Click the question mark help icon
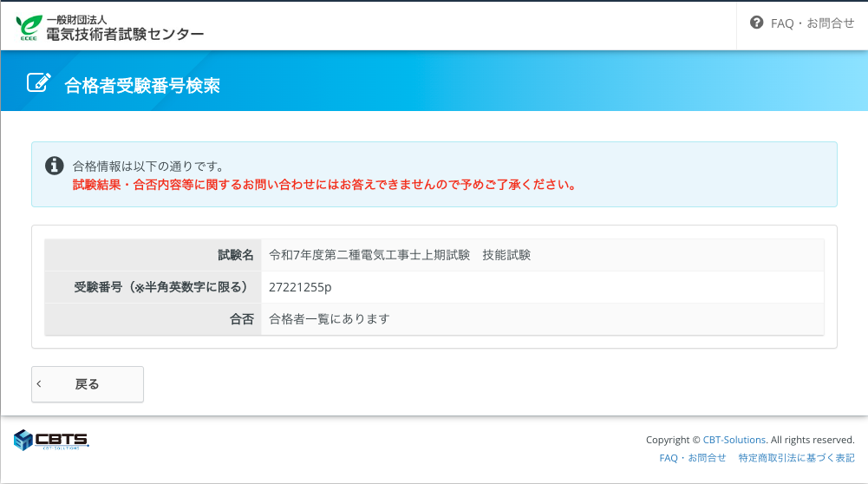Image resolution: width=868 pixels, height=484 pixels. (x=756, y=23)
